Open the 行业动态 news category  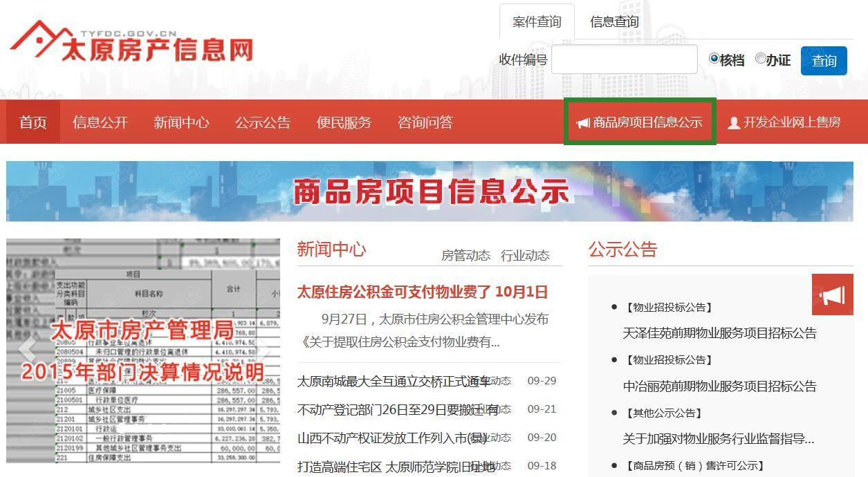[525, 256]
